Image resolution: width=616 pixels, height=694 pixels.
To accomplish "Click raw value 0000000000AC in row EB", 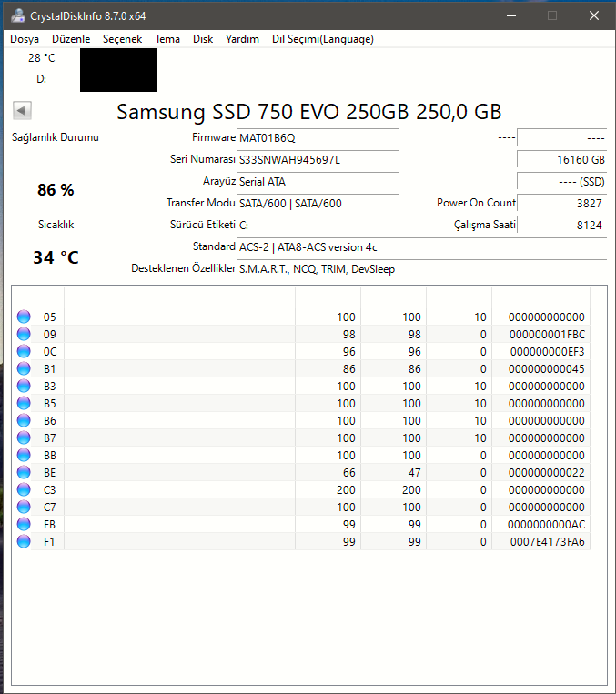I will click(x=547, y=524).
